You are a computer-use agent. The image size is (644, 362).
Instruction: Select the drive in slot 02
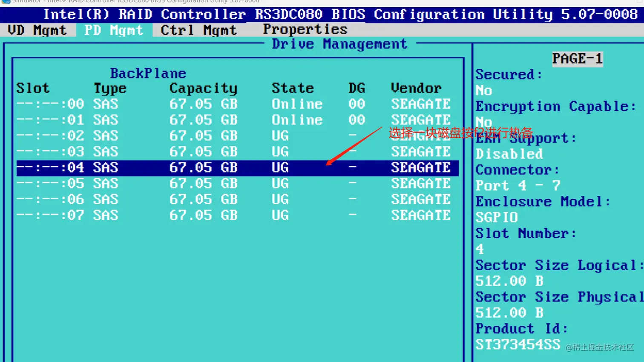237,136
